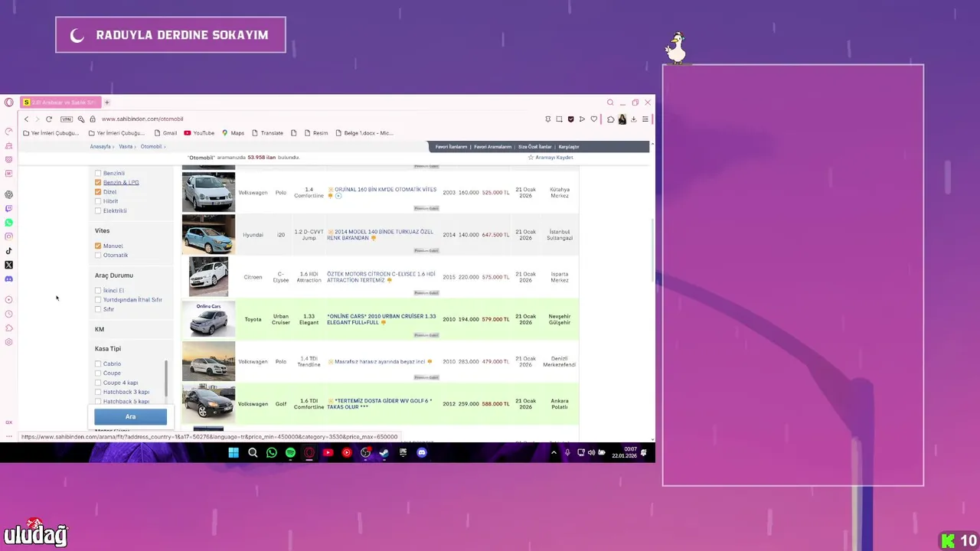Image resolution: width=980 pixels, height=551 pixels.
Task: Uncheck the Dizel fuel checkbox
Action: (x=98, y=192)
